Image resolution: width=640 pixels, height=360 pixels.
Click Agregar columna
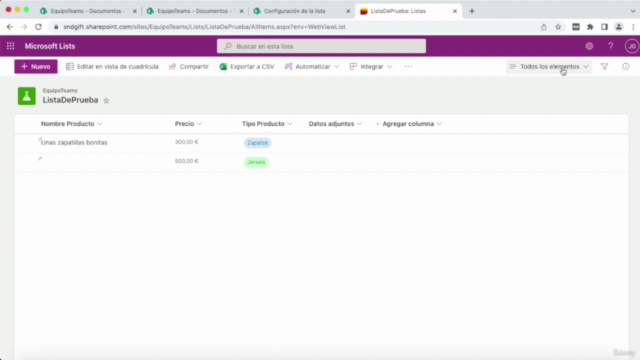409,124
